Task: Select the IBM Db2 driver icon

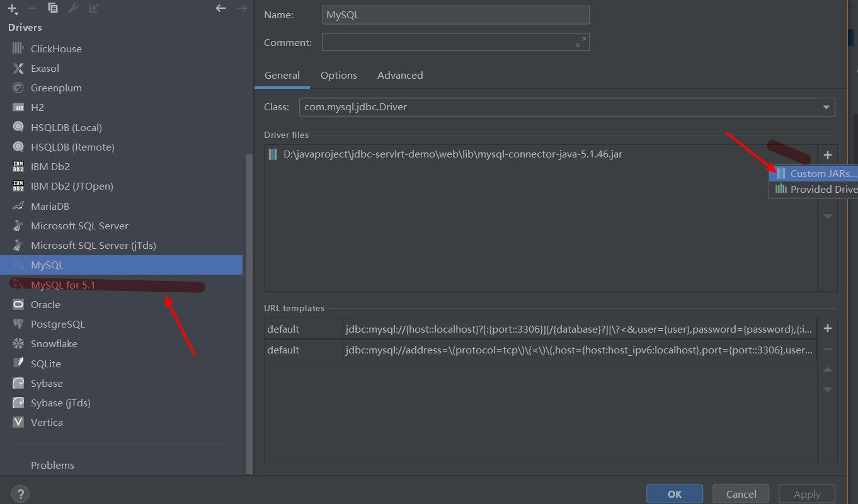Action: pos(18,166)
